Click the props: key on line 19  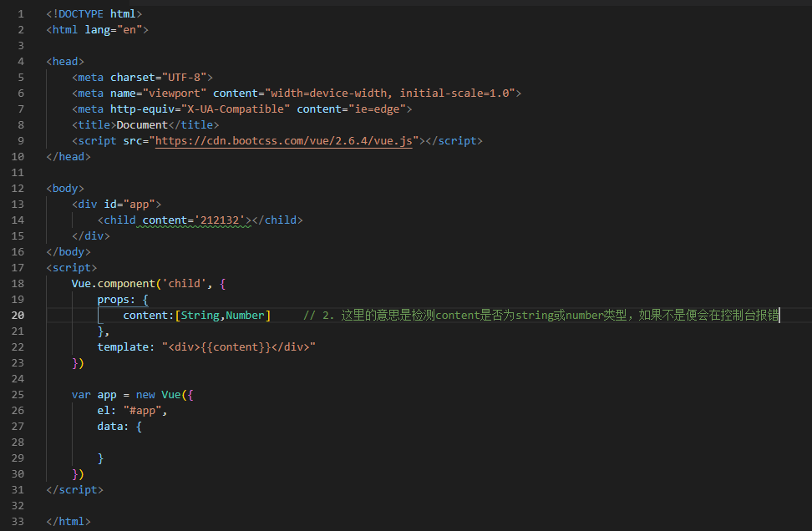(x=116, y=300)
